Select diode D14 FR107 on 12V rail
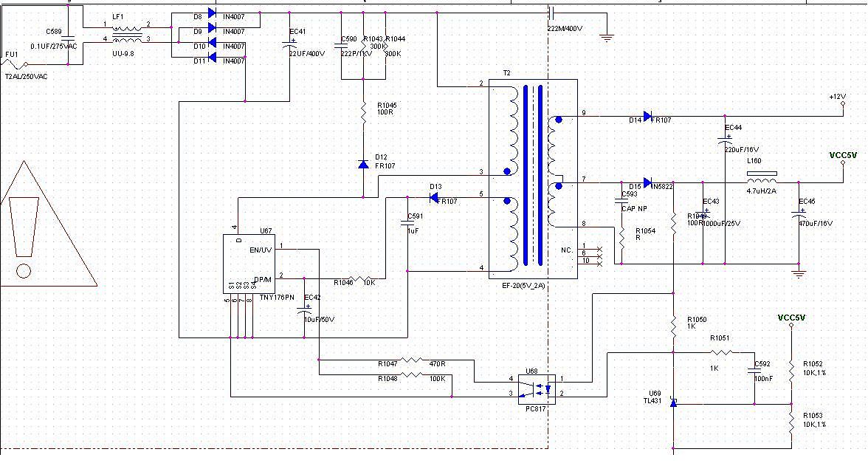Screen dimensions: 868x466 tap(647, 115)
